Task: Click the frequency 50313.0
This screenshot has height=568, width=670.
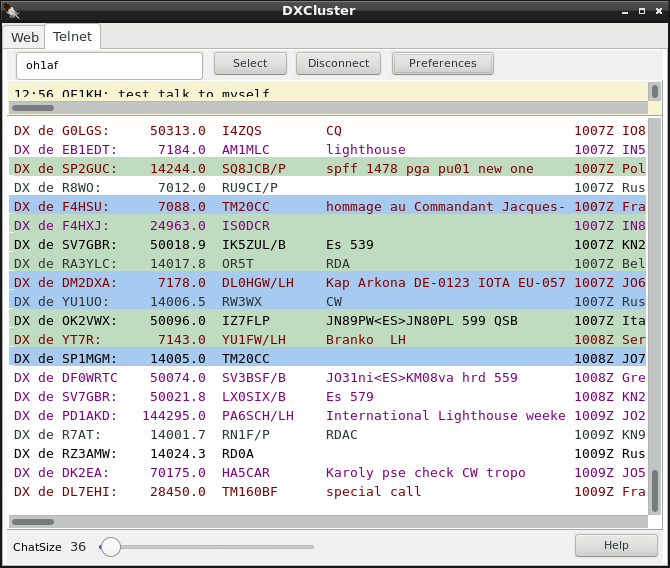Action: (x=178, y=131)
